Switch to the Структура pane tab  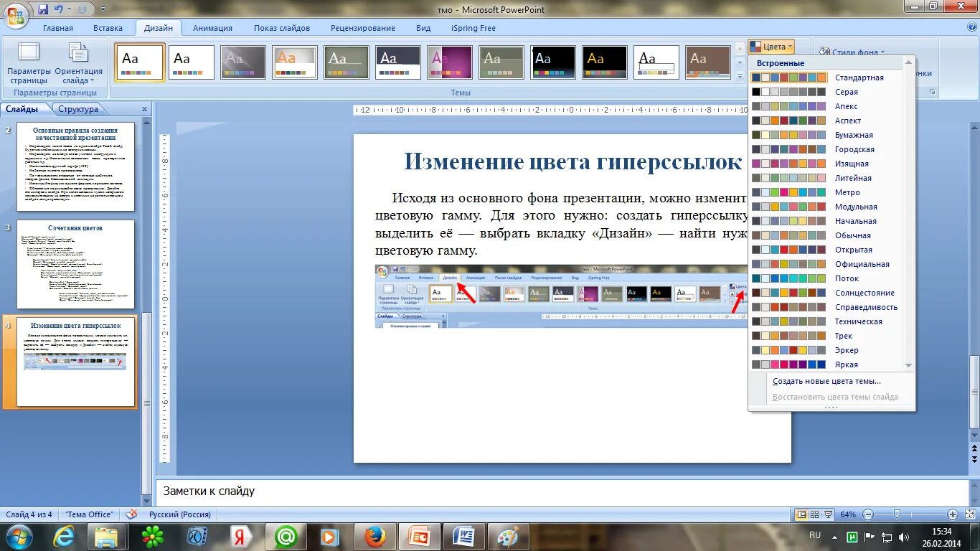(x=78, y=109)
